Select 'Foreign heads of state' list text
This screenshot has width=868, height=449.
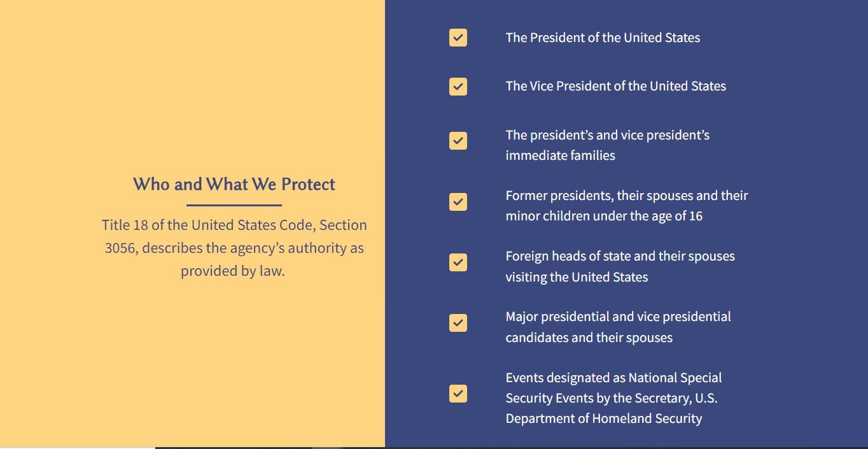pos(619,266)
